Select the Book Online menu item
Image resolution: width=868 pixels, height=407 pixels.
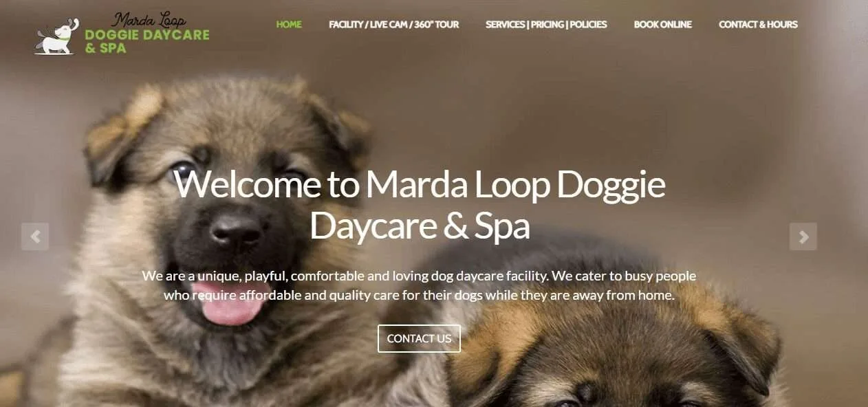click(663, 24)
